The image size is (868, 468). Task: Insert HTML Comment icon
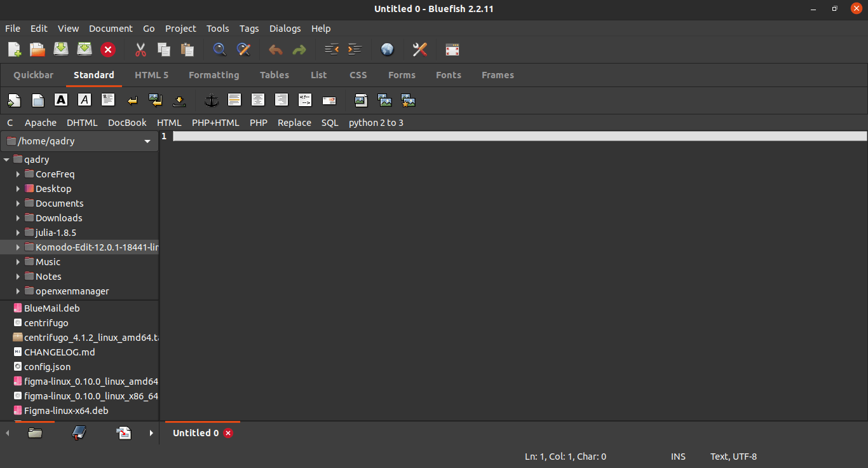(305, 100)
